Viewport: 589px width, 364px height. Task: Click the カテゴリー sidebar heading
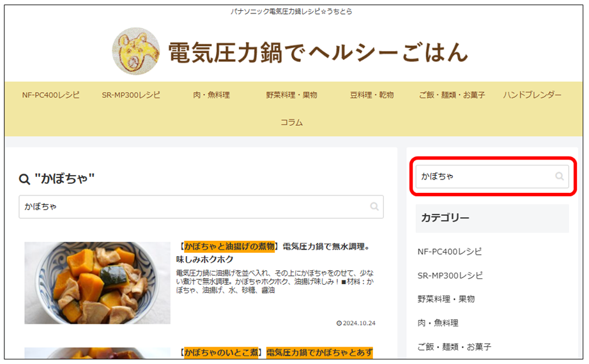coord(492,218)
